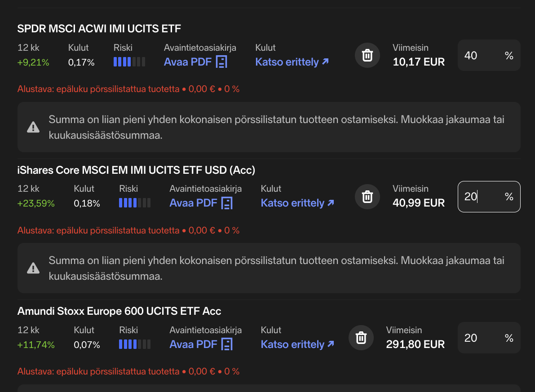Click PDF document icon in SPDR row
The image size is (535, 392).
click(221, 62)
